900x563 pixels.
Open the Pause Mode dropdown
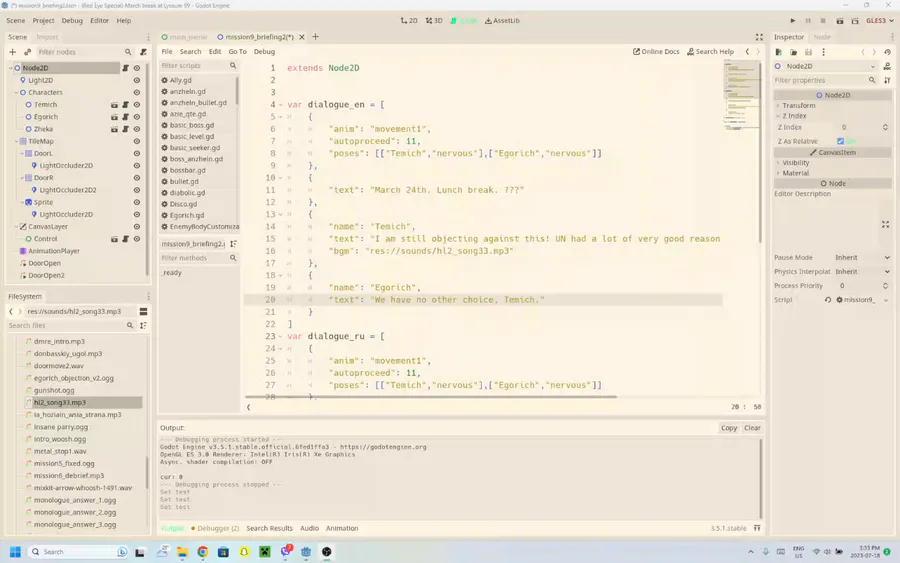pyautogui.click(x=862, y=258)
